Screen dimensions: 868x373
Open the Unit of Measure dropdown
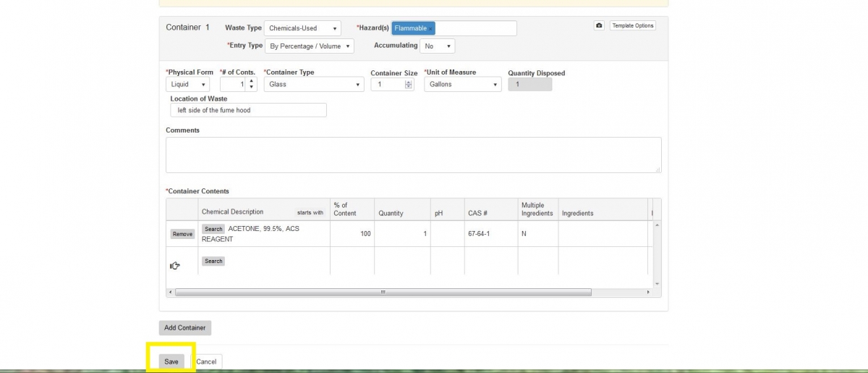pos(462,85)
